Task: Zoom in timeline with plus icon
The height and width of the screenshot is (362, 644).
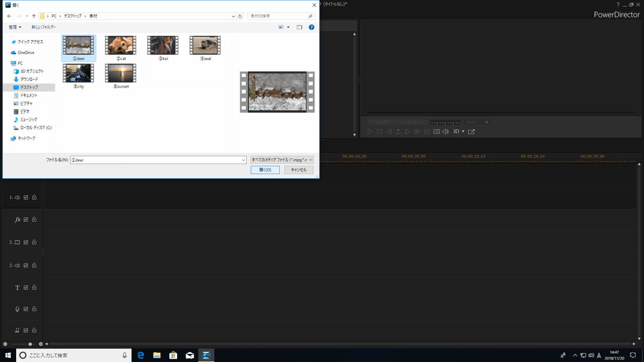Action: pos(41,344)
